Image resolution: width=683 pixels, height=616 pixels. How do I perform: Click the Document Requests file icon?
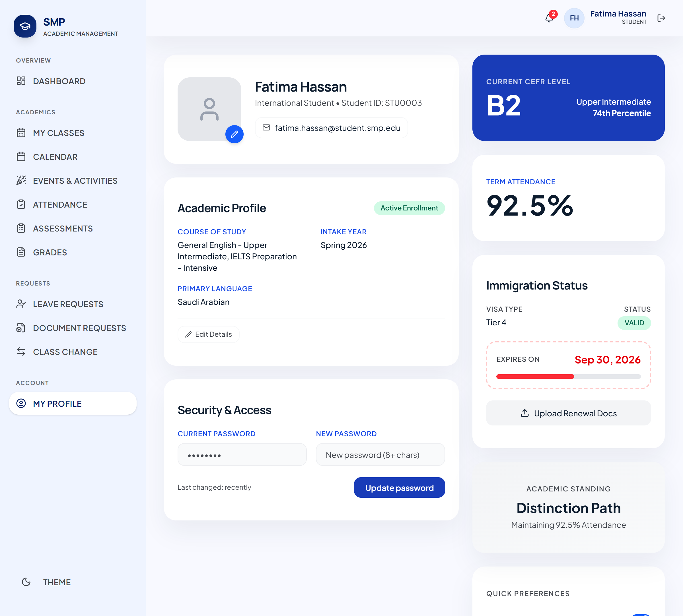pyautogui.click(x=21, y=328)
